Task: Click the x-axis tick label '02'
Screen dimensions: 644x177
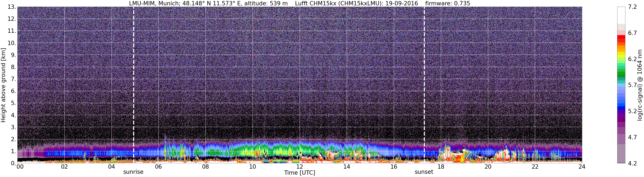Action: click(64, 167)
